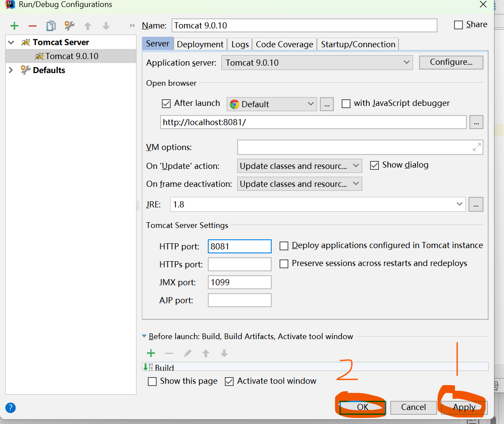This screenshot has width=504, height=424.
Task: Switch to Logs tab
Action: point(240,44)
